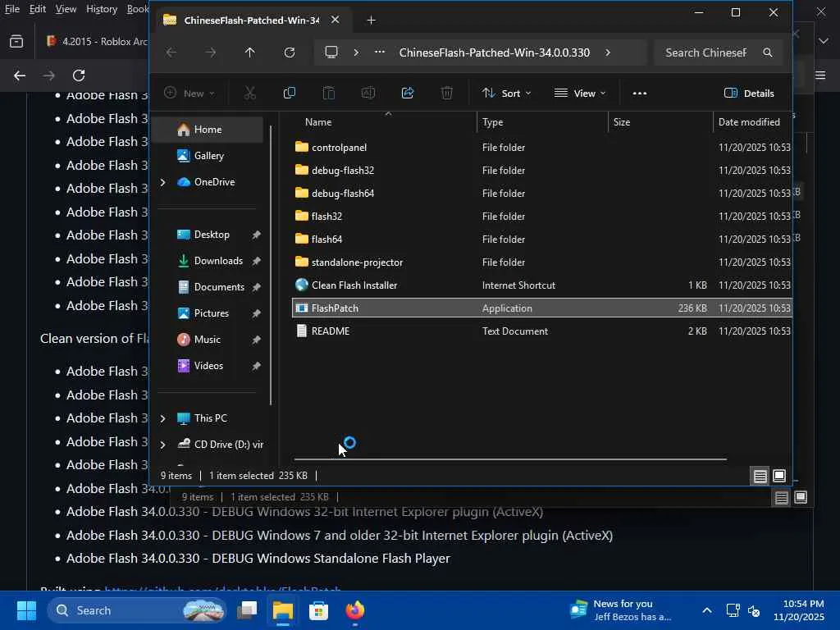Reload the Firefox page
The width and height of the screenshot is (840, 630).
coord(79,75)
